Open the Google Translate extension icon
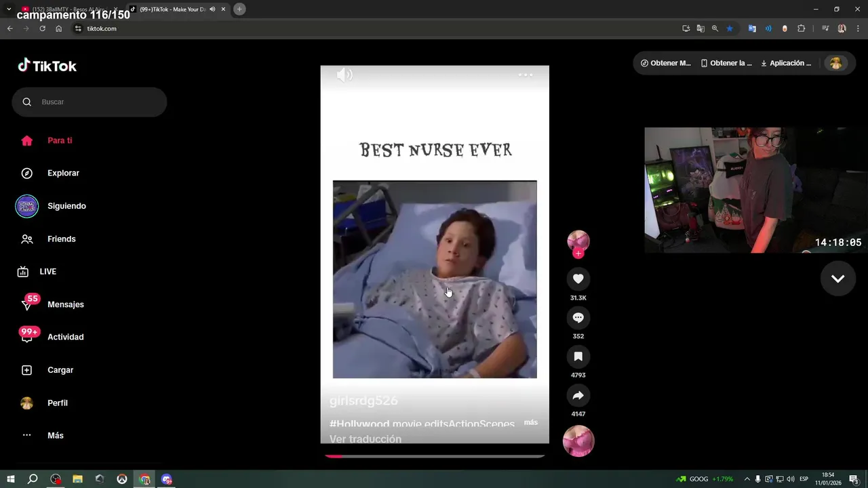This screenshot has width=868, height=488. click(752, 28)
